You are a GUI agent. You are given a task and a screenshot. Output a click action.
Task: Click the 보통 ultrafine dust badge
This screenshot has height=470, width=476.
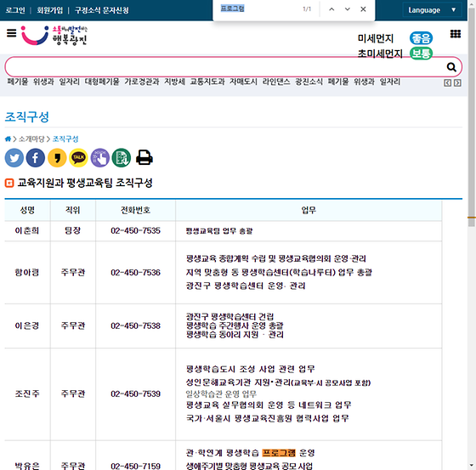click(421, 54)
